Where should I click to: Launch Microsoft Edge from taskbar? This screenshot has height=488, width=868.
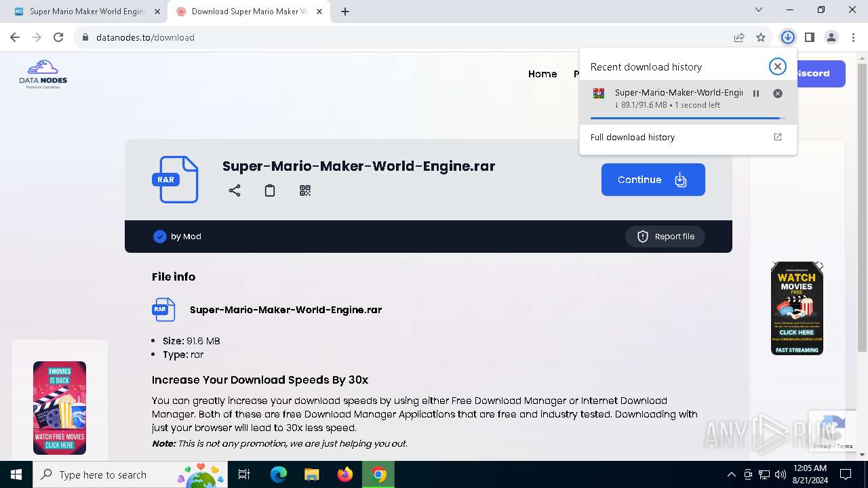pyautogui.click(x=279, y=474)
